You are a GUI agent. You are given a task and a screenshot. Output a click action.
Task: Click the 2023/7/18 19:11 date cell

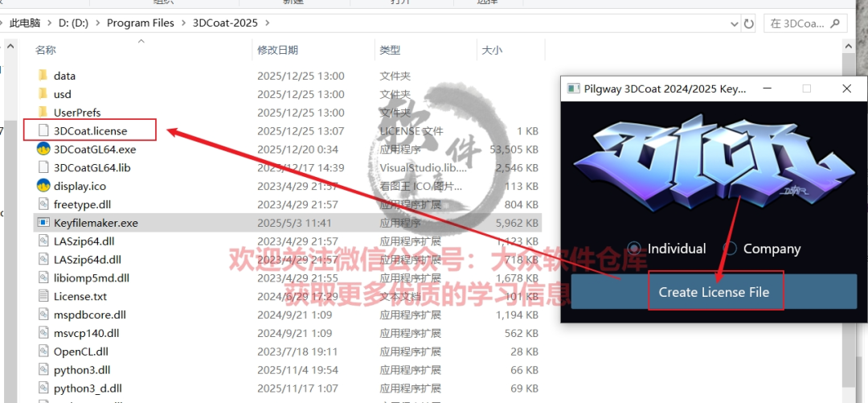(297, 352)
